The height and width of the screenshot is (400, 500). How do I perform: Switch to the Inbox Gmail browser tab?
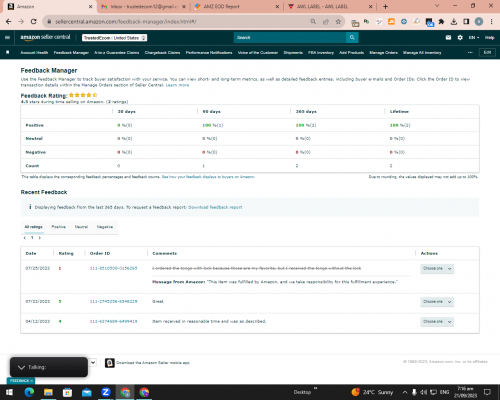point(144,7)
